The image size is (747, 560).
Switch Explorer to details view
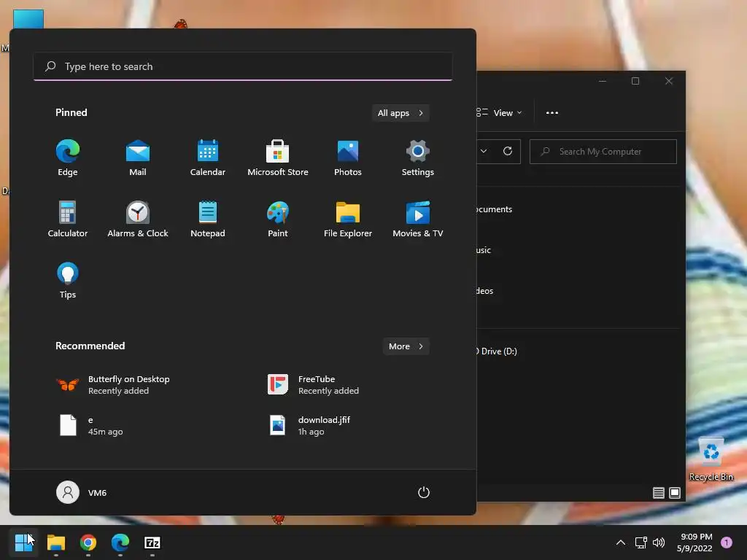click(659, 493)
